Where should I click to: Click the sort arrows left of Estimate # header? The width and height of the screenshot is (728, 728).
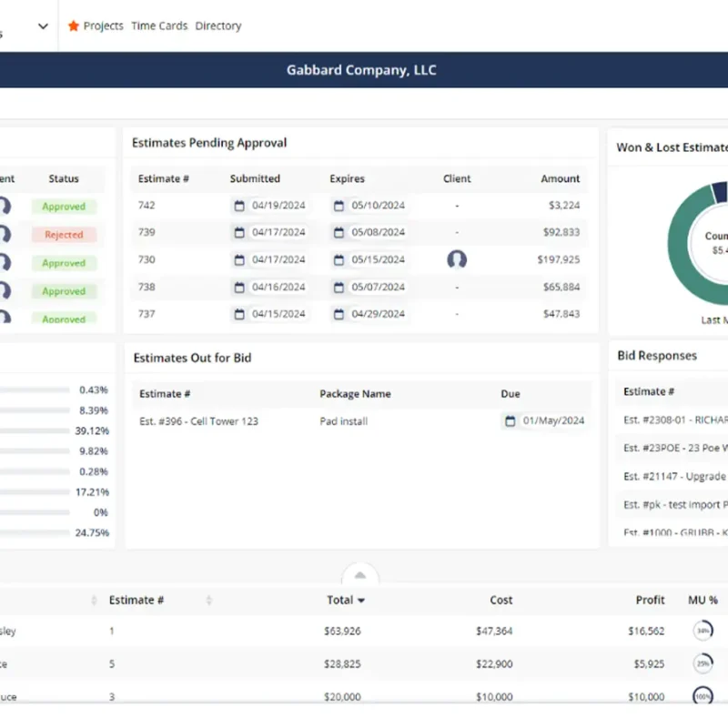click(x=95, y=601)
